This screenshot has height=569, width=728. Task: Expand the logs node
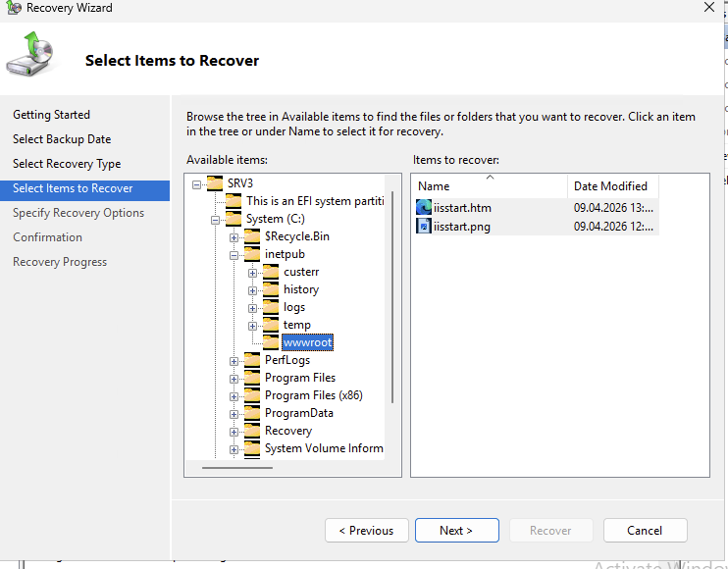click(252, 308)
